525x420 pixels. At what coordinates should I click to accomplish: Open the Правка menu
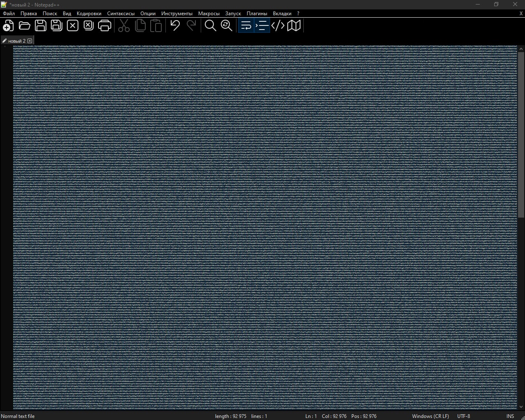pos(29,13)
